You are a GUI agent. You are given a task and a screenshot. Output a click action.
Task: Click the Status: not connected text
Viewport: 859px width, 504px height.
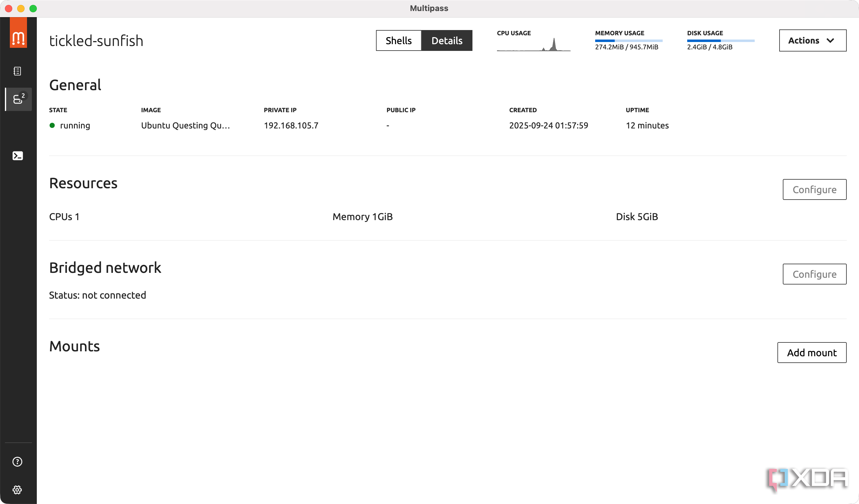click(98, 295)
